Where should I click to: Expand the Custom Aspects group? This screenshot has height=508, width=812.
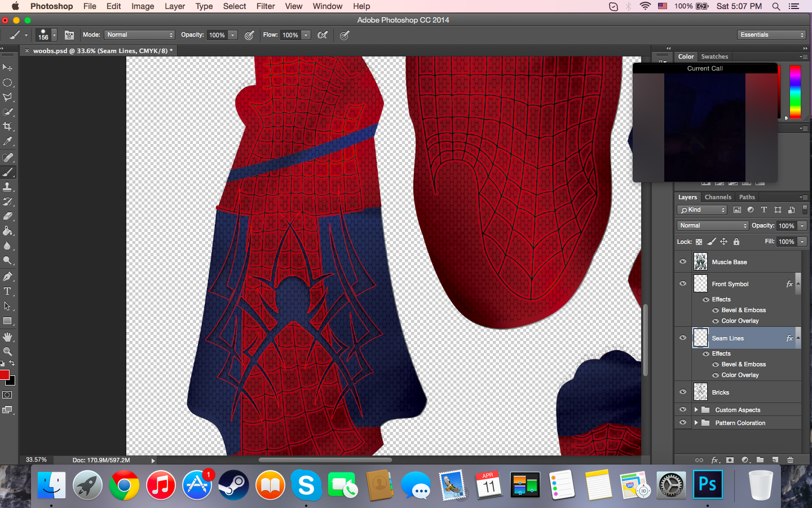pyautogui.click(x=696, y=410)
